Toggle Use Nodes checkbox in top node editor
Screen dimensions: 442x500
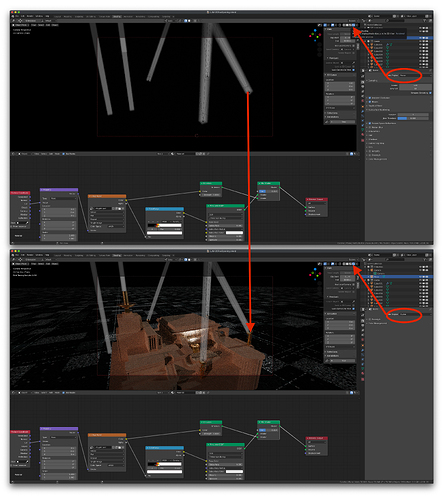[63, 154]
